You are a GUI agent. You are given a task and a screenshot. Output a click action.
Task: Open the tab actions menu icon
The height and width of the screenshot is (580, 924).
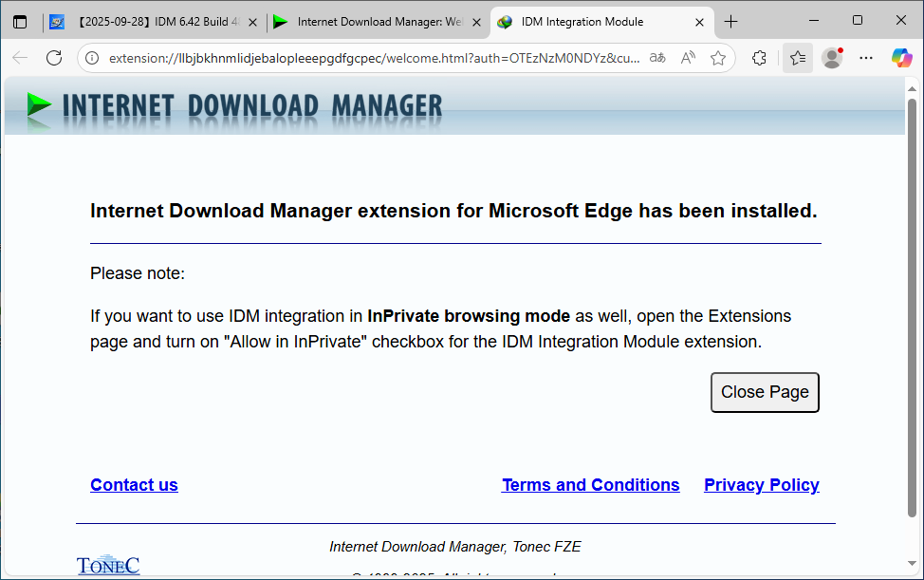pyautogui.click(x=20, y=22)
